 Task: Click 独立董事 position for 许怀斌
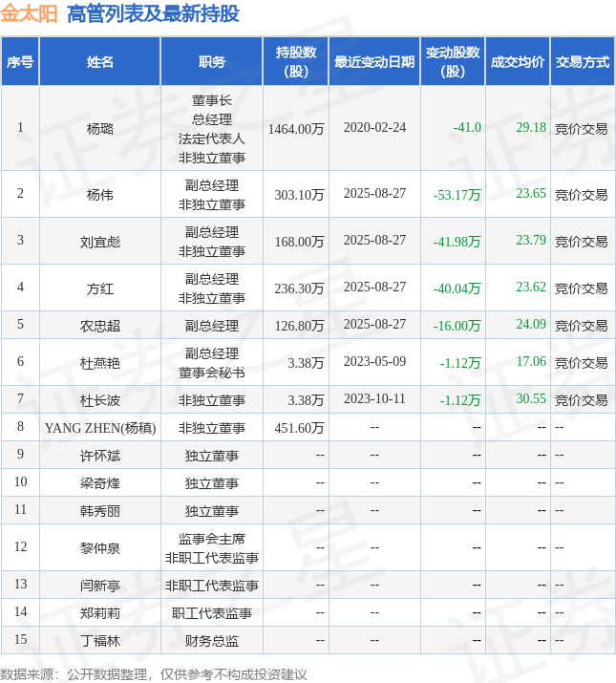click(212, 456)
